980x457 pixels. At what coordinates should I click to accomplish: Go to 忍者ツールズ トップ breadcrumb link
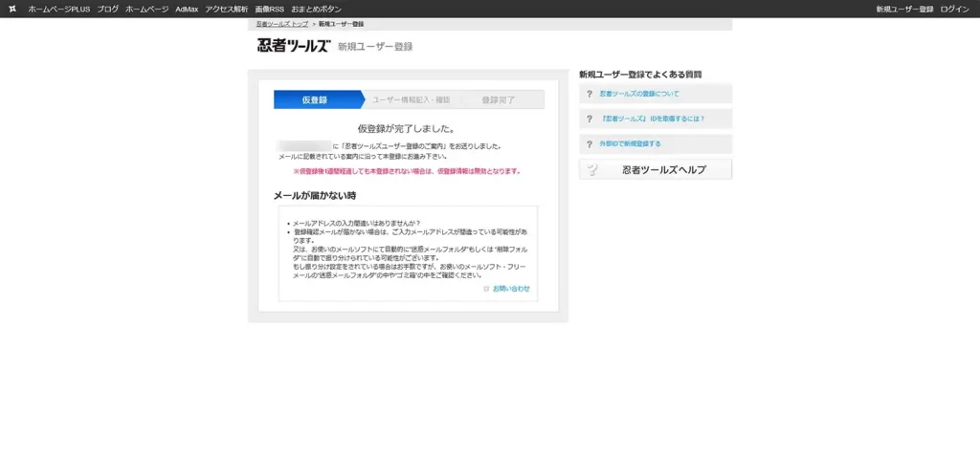pos(281,23)
